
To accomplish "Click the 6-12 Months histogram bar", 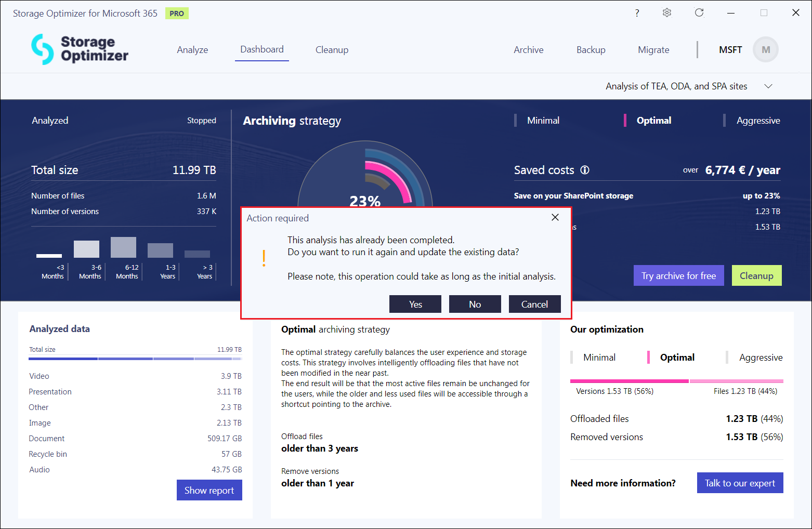I will coord(123,247).
